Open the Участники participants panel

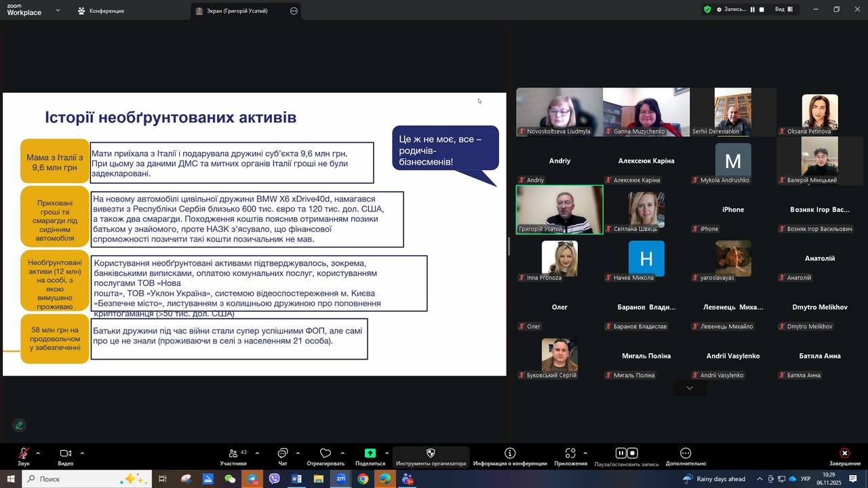click(233, 453)
